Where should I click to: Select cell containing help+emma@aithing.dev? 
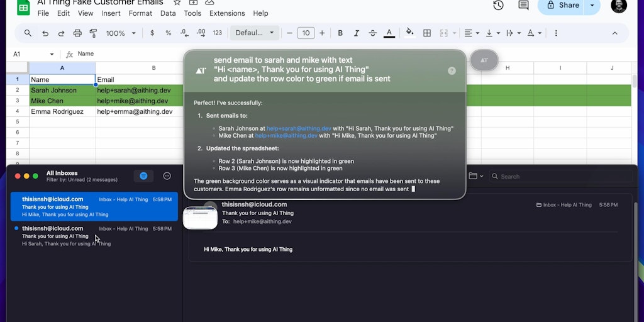coord(140,112)
